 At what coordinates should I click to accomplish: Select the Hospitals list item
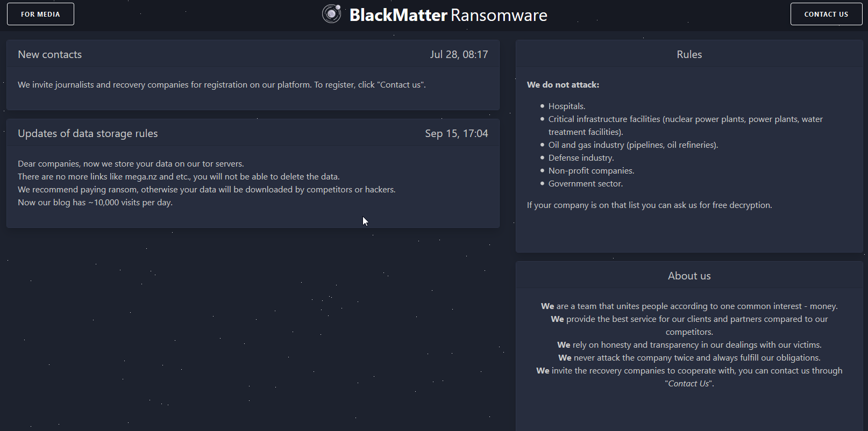[x=567, y=106]
